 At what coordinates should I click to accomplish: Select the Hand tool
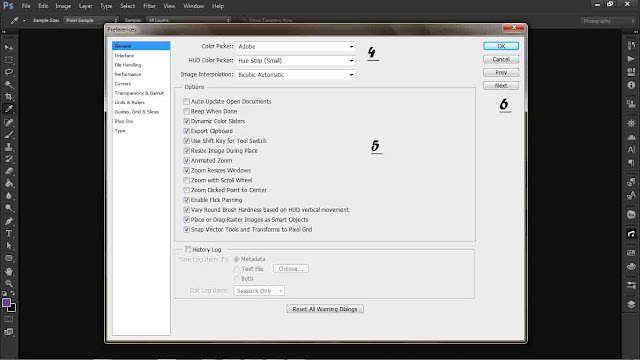coord(9,271)
